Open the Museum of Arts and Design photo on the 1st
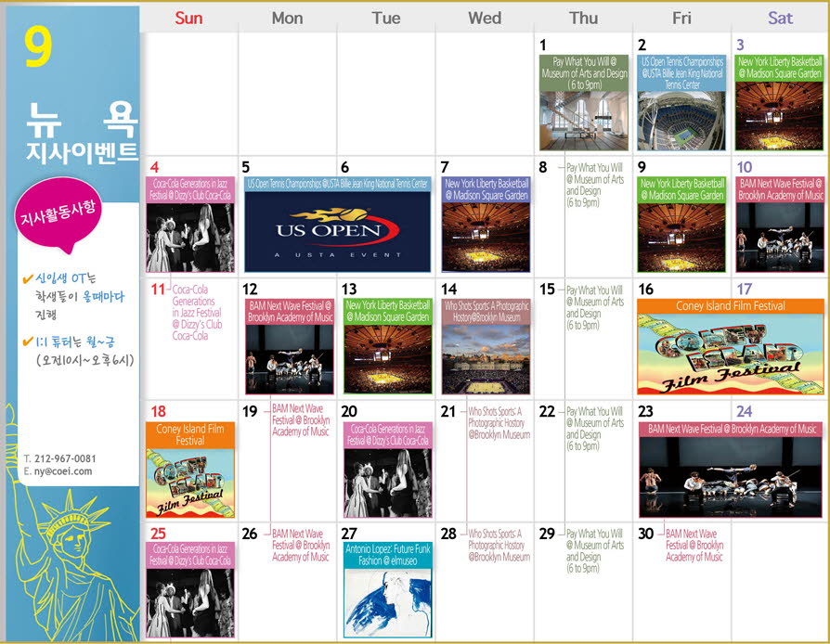 tap(584, 121)
